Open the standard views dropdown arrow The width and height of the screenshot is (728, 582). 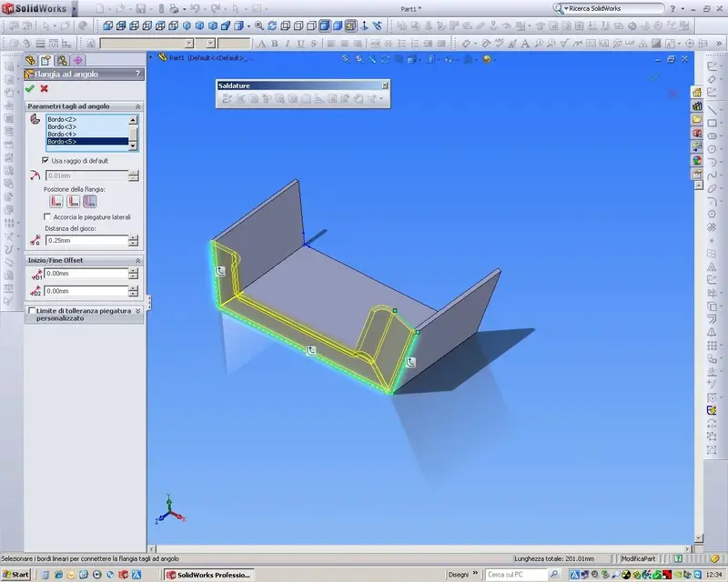point(248,26)
